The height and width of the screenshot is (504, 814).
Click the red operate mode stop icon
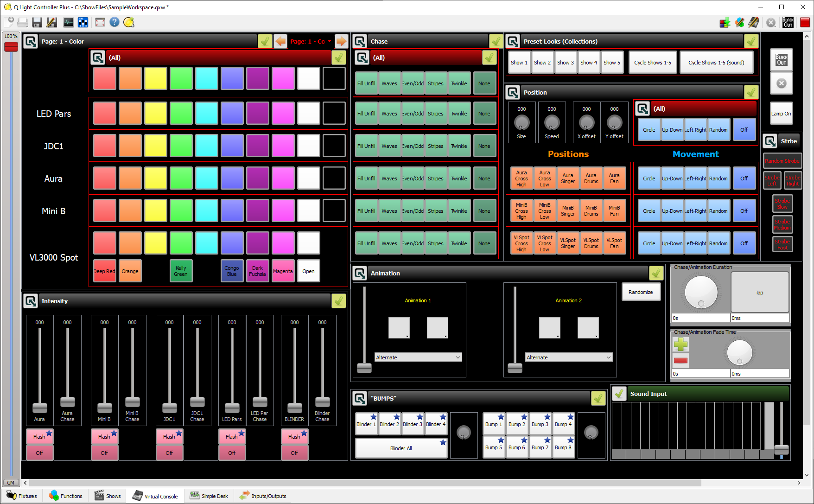point(805,22)
